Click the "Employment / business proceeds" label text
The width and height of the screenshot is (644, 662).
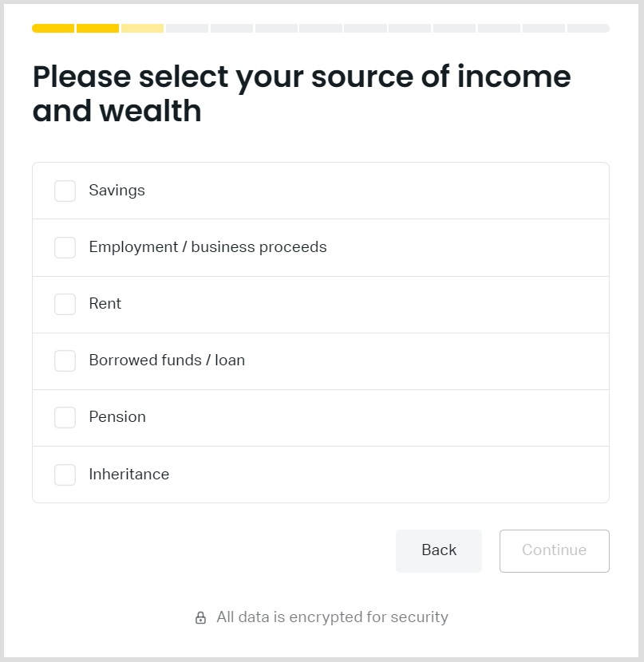pos(207,247)
